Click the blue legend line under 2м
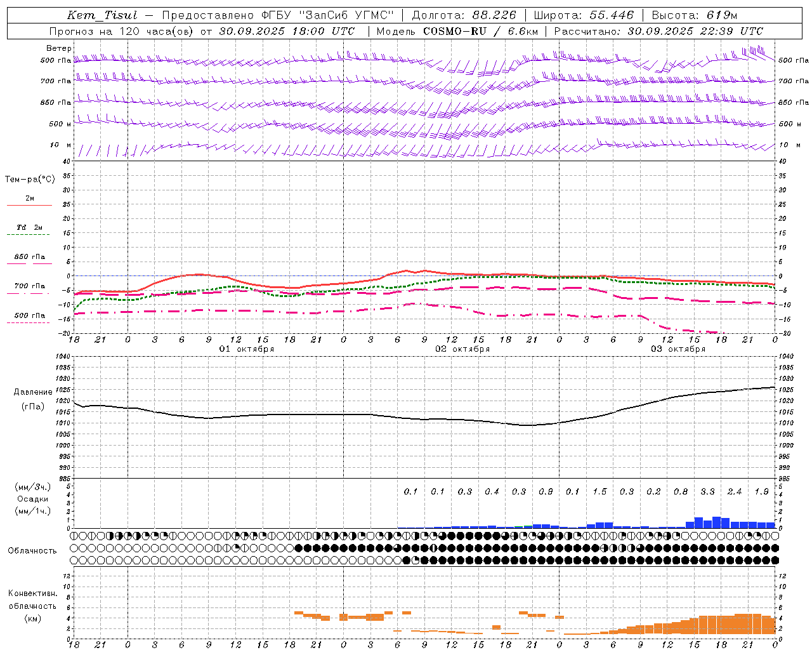 pos(29,206)
